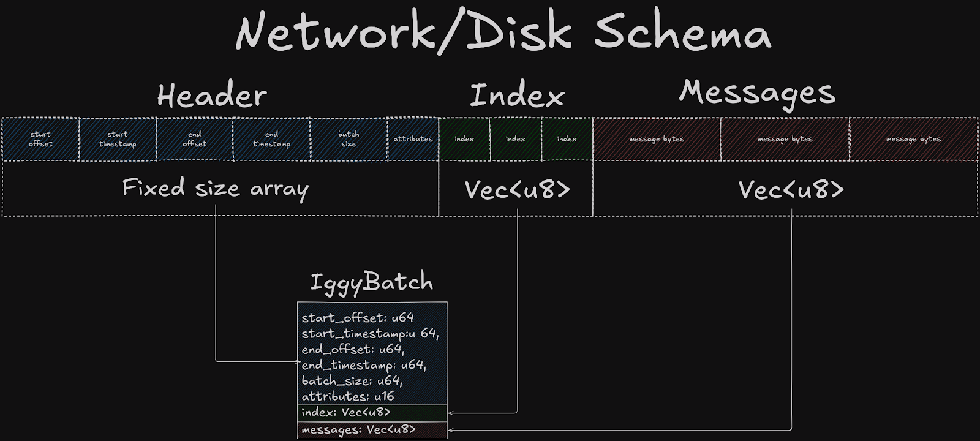The height and width of the screenshot is (441, 980).
Task: Click the "end timestamp" header block
Action: pyautogui.click(x=271, y=139)
